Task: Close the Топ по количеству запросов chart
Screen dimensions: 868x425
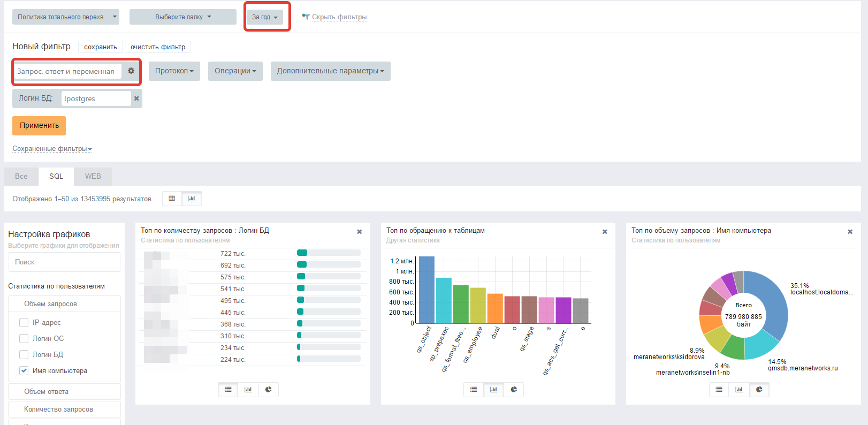Action: pyautogui.click(x=359, y=232)
